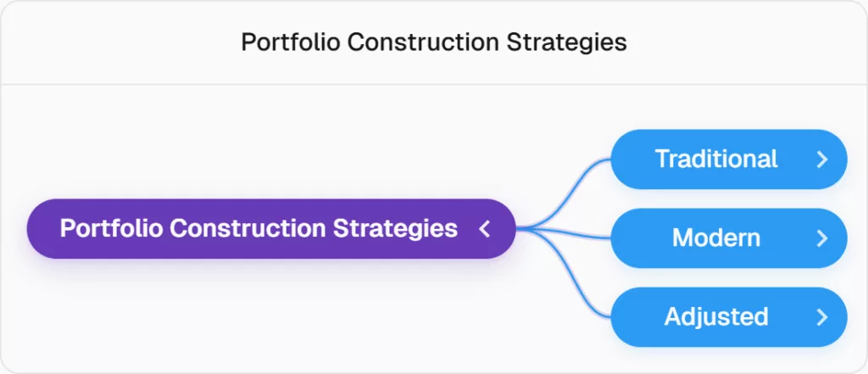The width and height of the screenshot is (868, 374).
Task: Expand the Adjusted branch chevron
Action: (x=821, y=317)
